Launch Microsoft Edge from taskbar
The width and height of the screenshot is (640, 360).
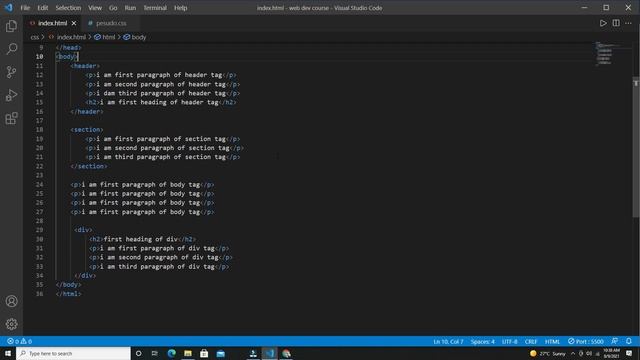tap(171, 353)
